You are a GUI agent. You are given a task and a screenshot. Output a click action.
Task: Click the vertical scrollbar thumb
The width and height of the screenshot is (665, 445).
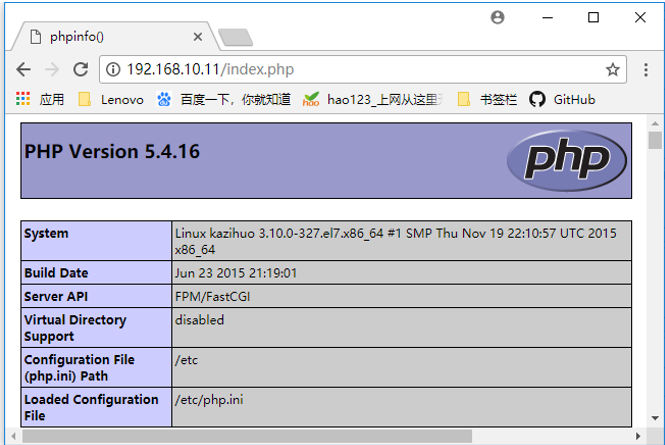click(655, 140)
